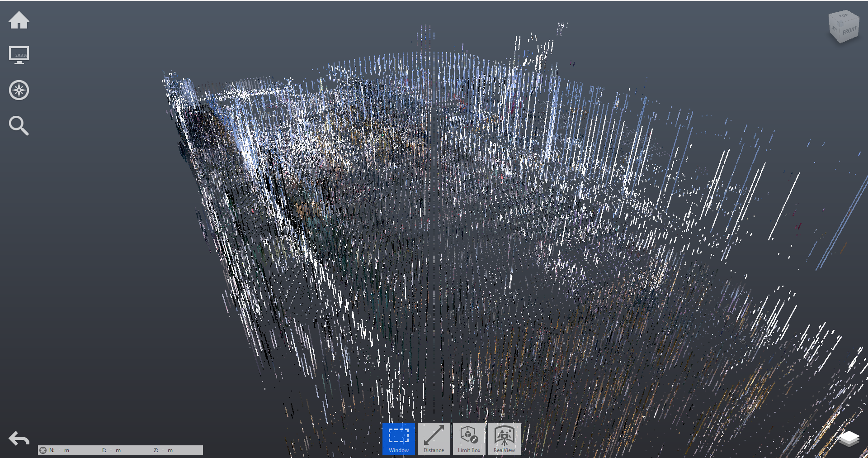Click the back arrow at bottom left

coord(19,439)
